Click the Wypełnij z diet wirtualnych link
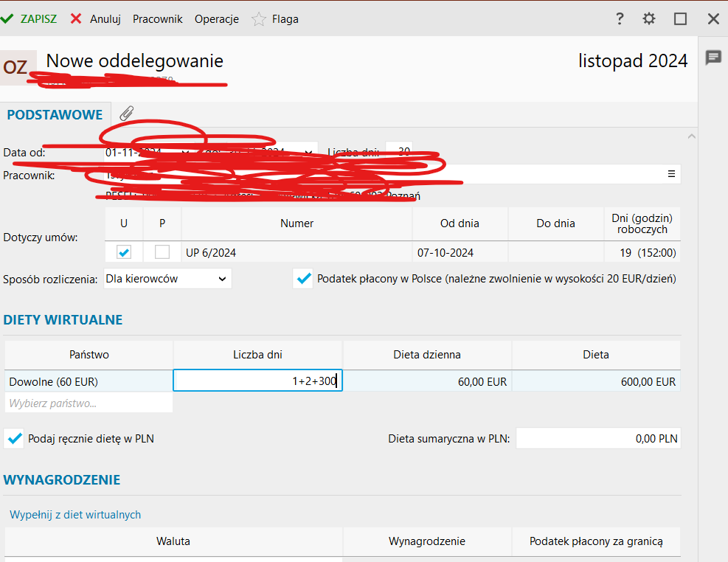728x562 pixels. 75,515
